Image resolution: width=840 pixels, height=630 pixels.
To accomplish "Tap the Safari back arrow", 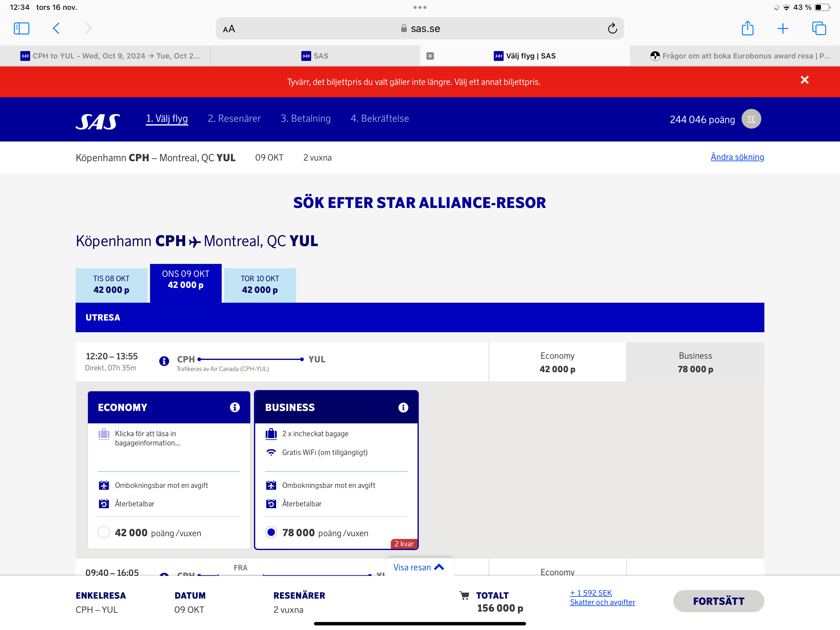I will [x=56, y=29].
